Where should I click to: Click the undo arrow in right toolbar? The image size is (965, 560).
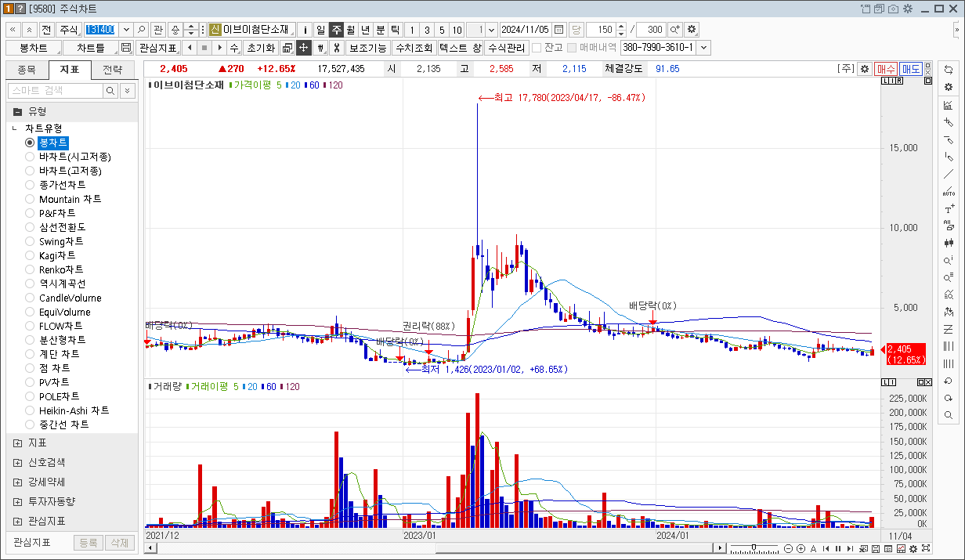pos(949,381)
